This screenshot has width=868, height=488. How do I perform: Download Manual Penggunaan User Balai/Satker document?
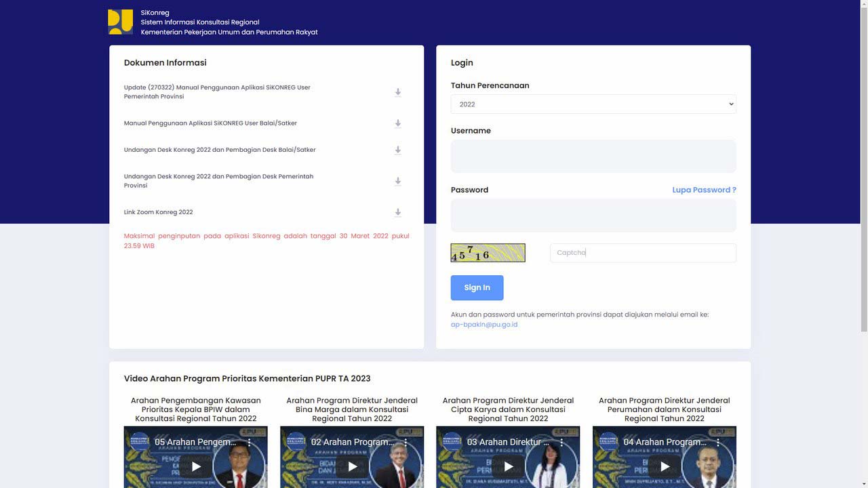coord(398,123)
